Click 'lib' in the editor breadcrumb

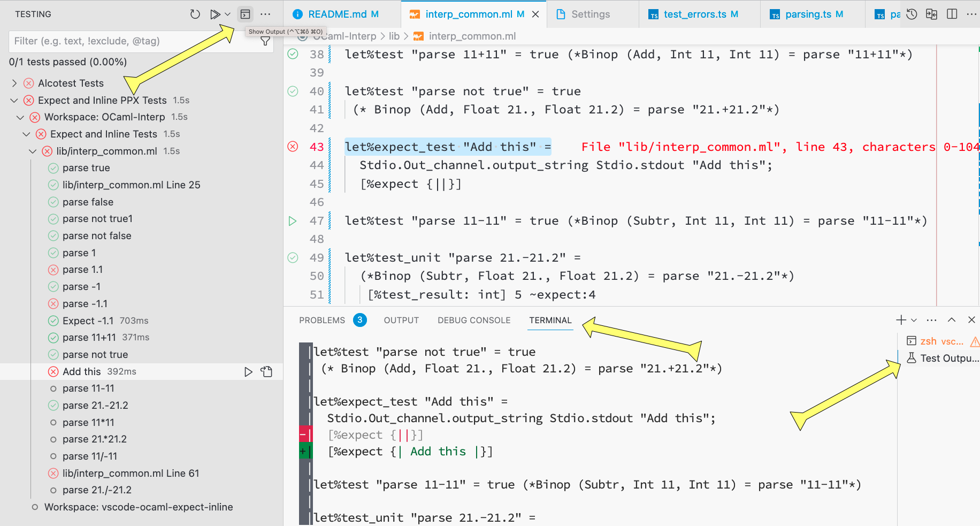pos(394,36)
